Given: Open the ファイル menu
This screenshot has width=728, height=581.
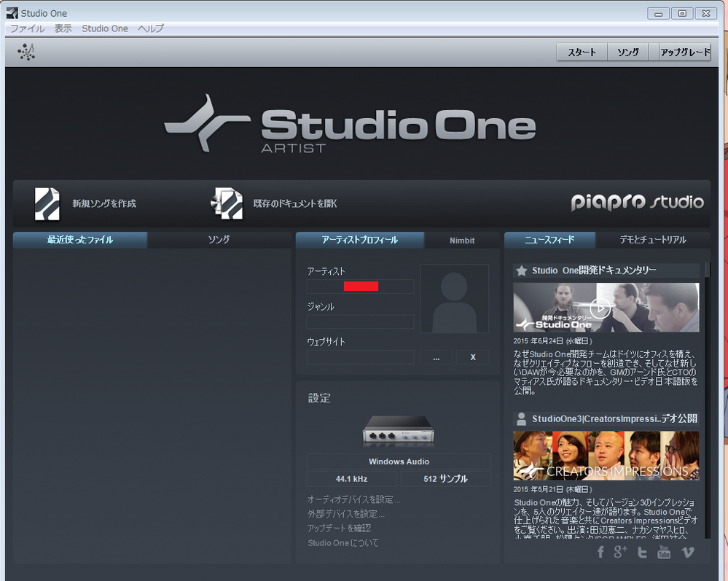Looking at the screenshot, I should click(28, 28).
